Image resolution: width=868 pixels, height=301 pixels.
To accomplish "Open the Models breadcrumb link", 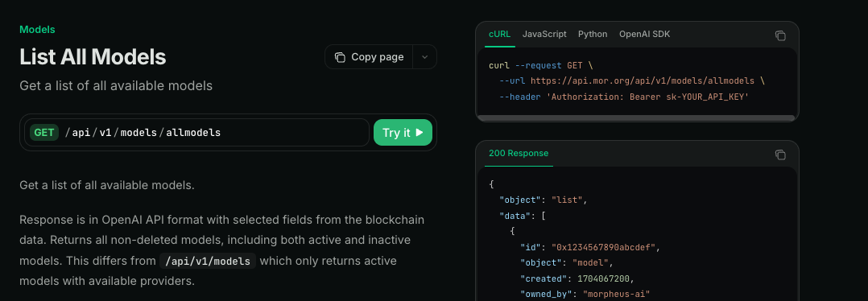I will click(37, 30).
